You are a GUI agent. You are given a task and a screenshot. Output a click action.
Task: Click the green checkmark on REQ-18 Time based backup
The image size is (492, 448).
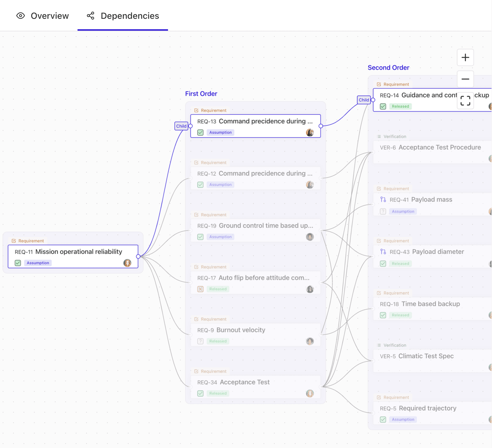(383, 315)
